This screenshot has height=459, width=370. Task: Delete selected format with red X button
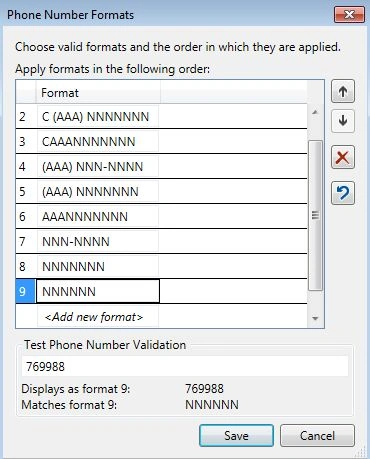pos(343,157)
